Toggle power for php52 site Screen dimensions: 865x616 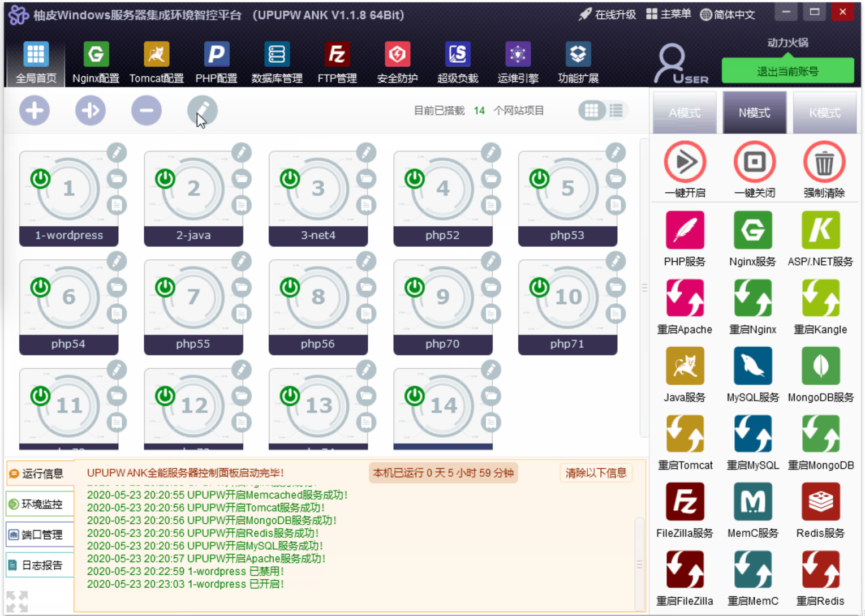coord(415,179)
